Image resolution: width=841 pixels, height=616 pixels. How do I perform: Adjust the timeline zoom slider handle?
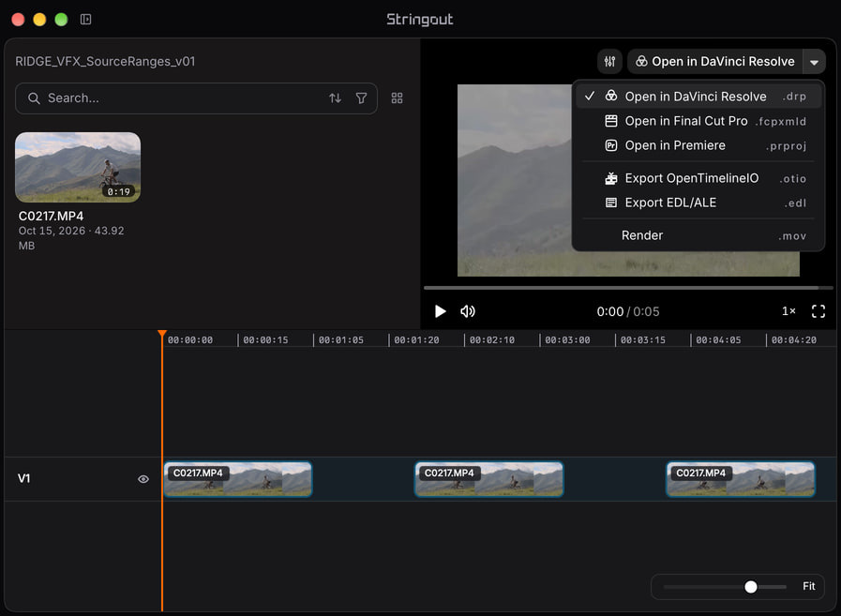pos(751,587)
